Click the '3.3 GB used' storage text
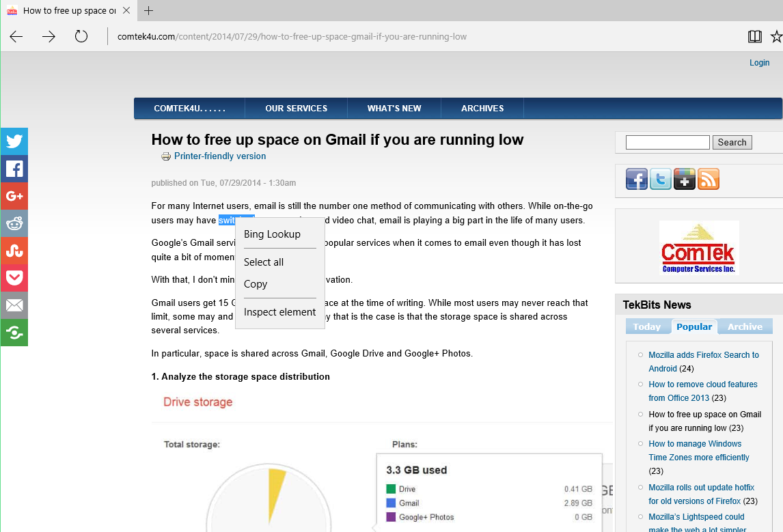The width and height of the screenshot is (783, 532). point(417,470)
